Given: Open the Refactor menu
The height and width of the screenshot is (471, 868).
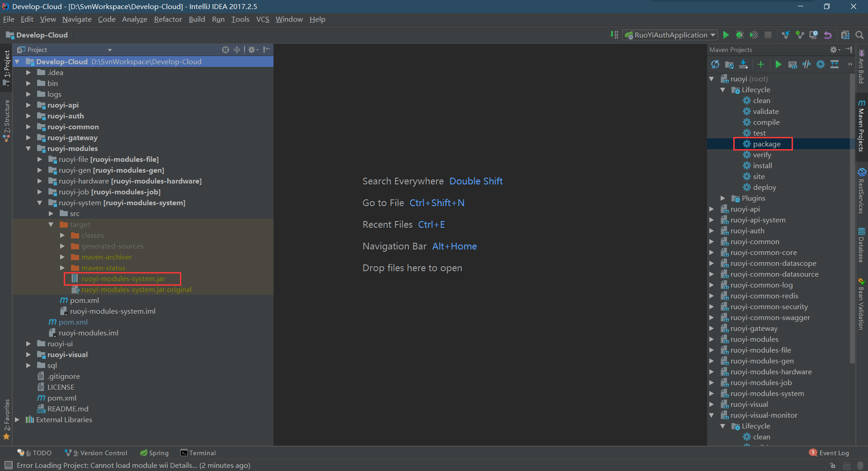Looking at the screenshot, I should [168, 19].
